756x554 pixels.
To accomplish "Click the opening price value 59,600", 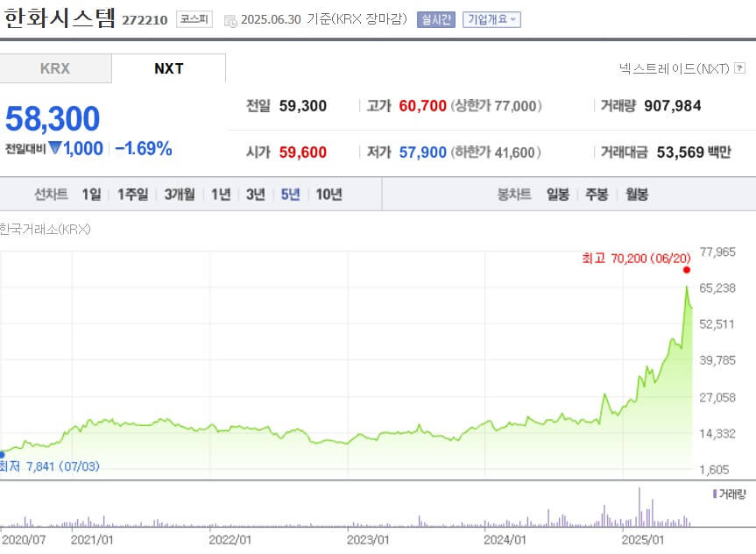I will pos(303,153).
